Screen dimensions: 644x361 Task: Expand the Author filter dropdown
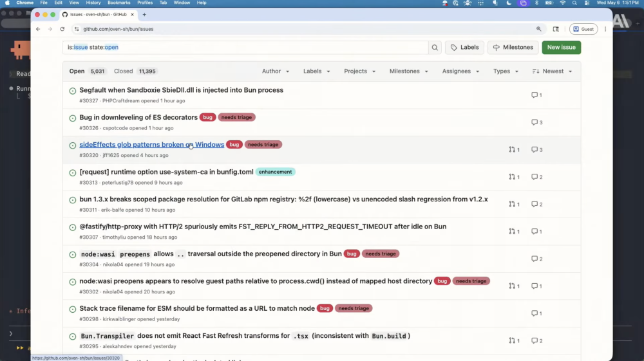pos(276,71)
